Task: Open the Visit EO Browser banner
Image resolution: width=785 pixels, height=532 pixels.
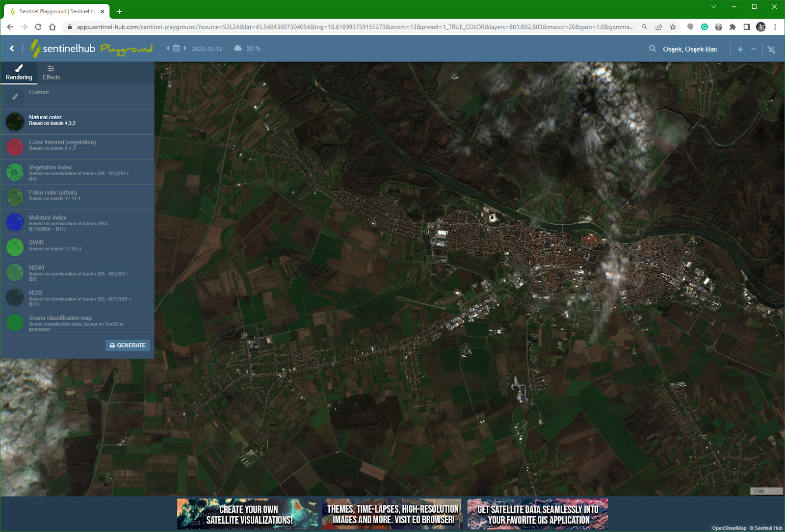Action: 392,514
